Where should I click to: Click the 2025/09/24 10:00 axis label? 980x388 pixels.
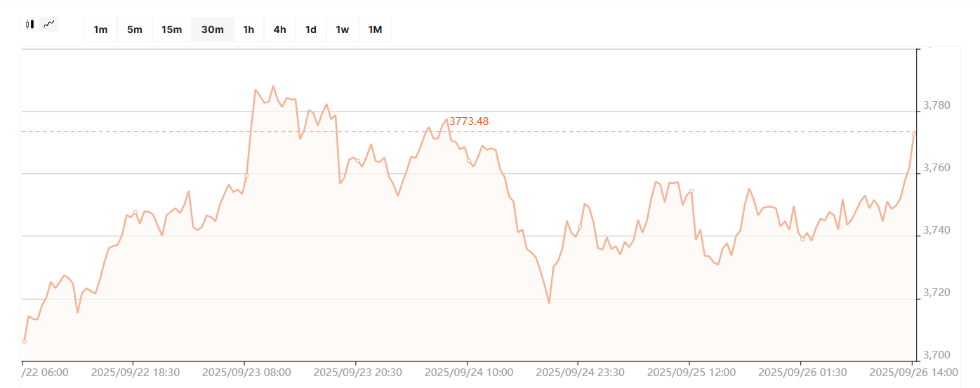pyautogui.click(x=469, y=373)
